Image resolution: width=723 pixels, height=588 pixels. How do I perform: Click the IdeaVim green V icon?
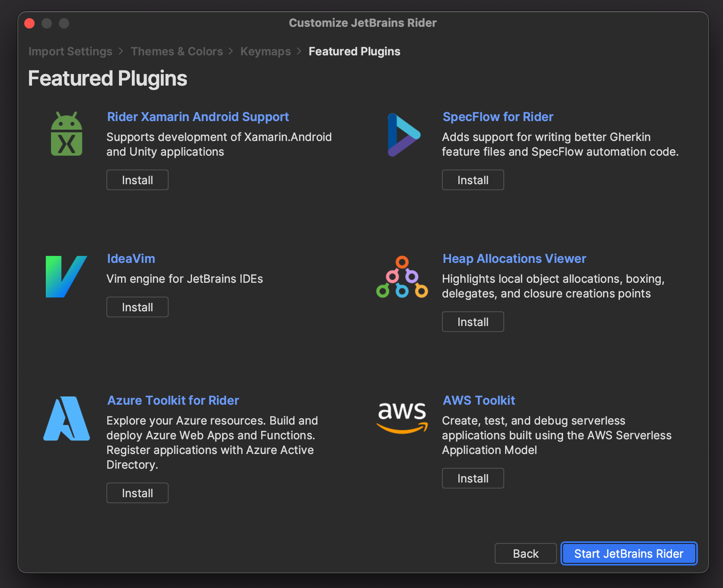(66, 276)
